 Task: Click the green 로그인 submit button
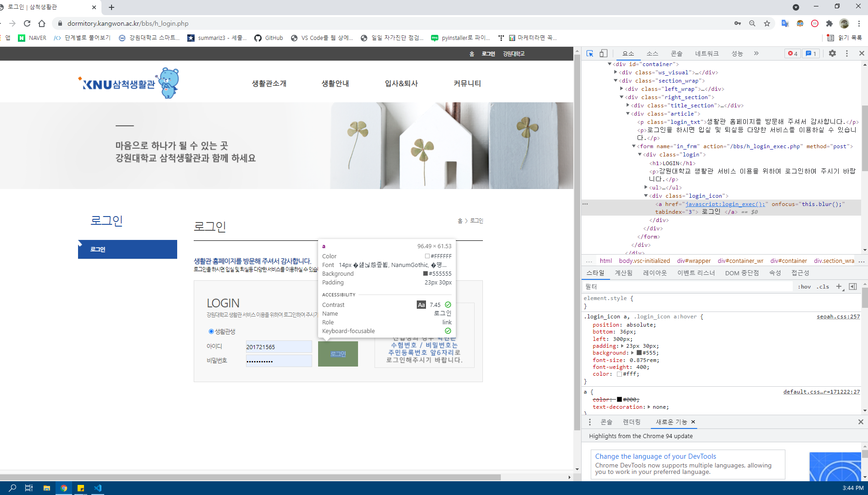point(338,354)
